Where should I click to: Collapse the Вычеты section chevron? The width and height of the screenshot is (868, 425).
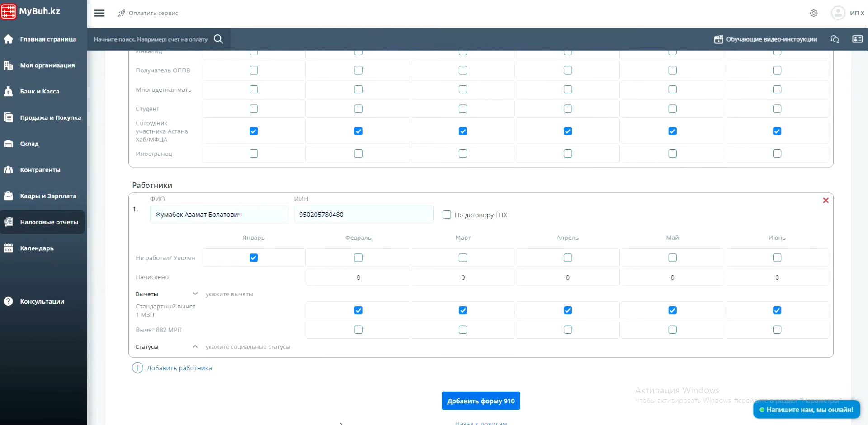pyautogui.click(x=195, y=294)
